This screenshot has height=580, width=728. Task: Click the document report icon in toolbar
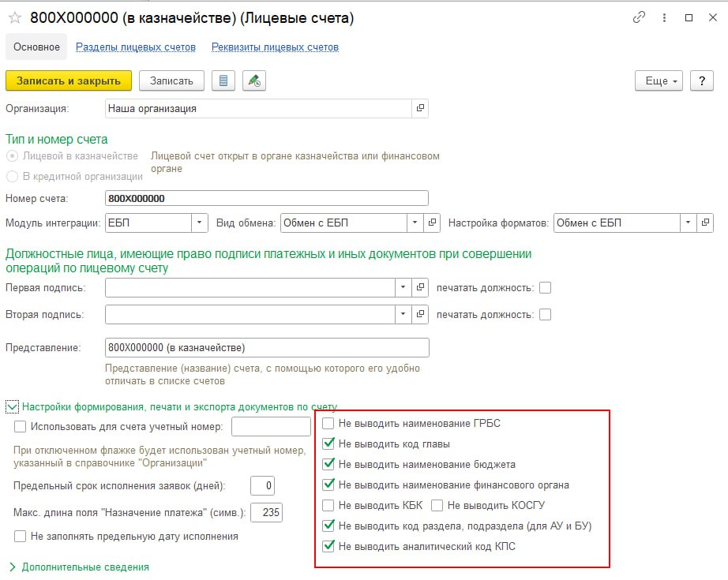point(223,80)
